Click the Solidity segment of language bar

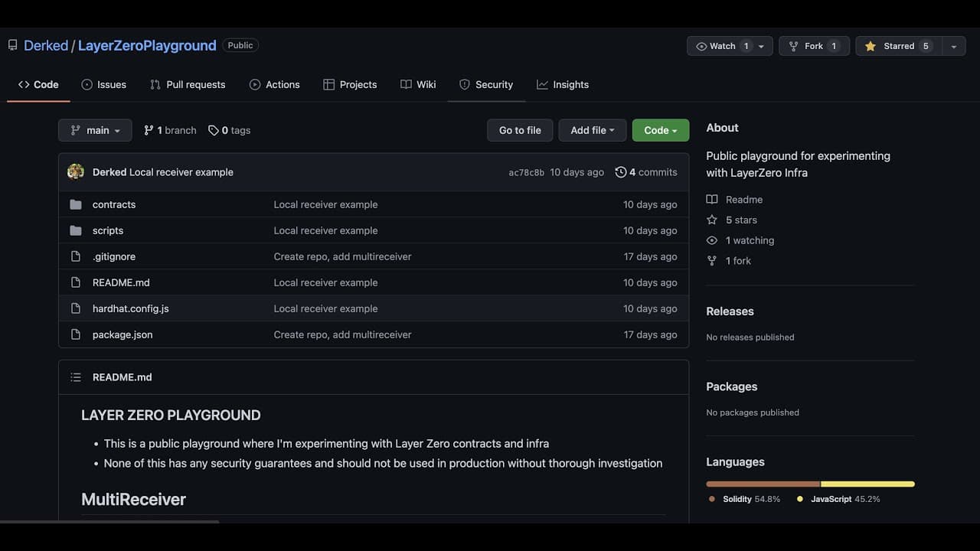pos(763,484)
